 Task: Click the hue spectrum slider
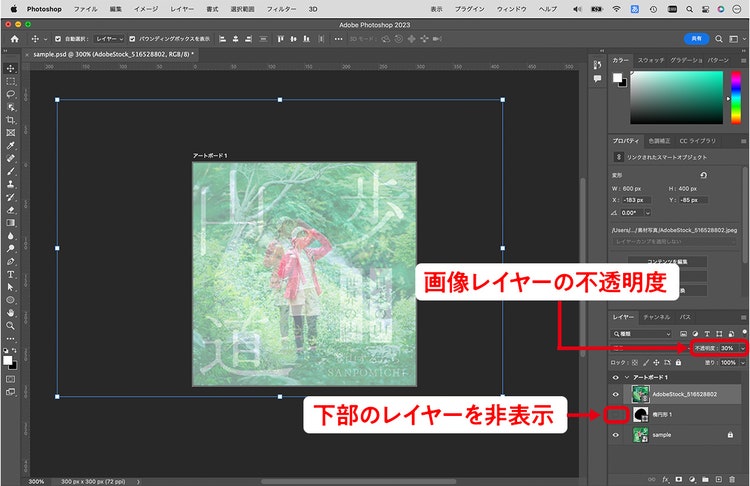pos(736,98)
